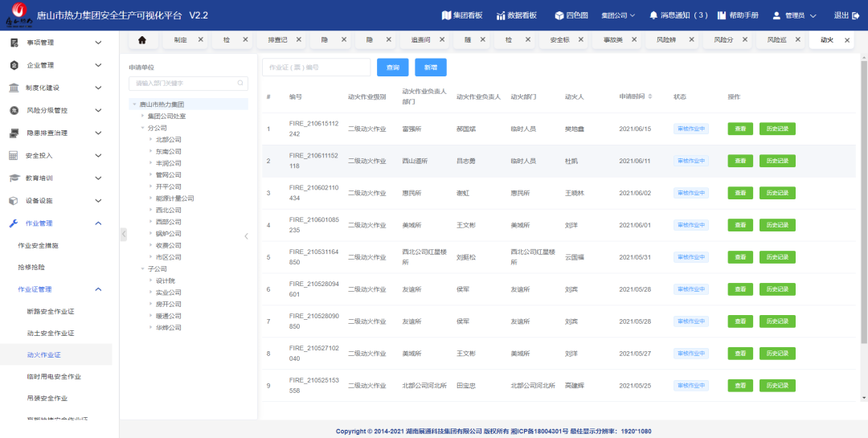Open the 管理员 user dropdown
Screen dimensions: 868x438
(794, 15)
